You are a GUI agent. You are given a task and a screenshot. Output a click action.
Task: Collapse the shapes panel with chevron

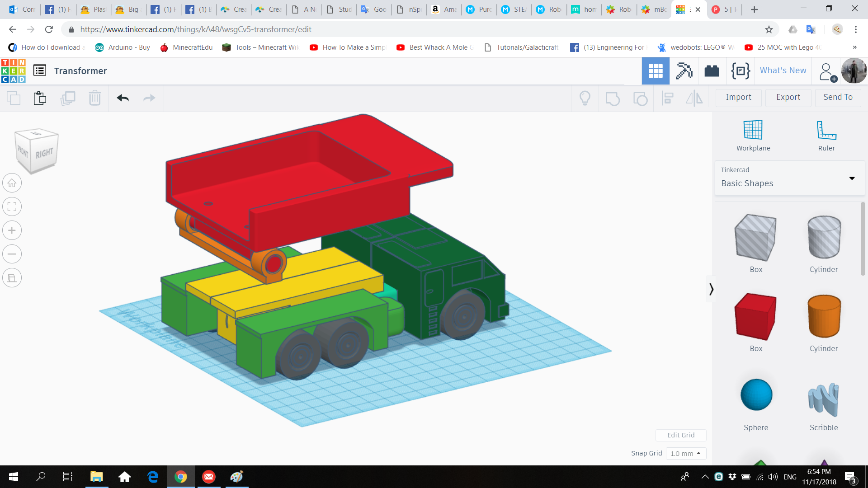click(711, 289)
